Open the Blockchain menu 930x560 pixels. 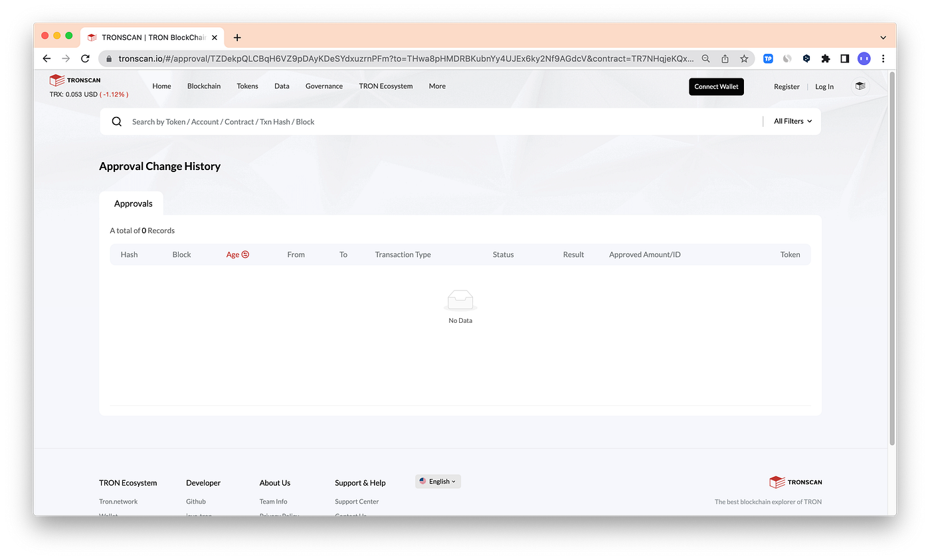pyautogui.click(x=204, y=86)
